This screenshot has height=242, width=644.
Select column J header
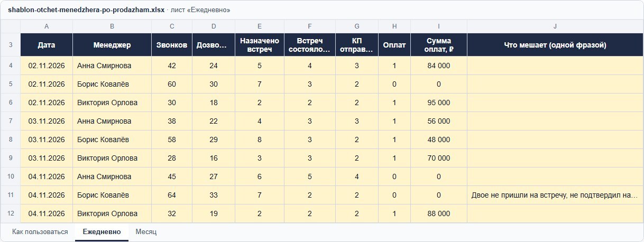(x=555, y=26)
